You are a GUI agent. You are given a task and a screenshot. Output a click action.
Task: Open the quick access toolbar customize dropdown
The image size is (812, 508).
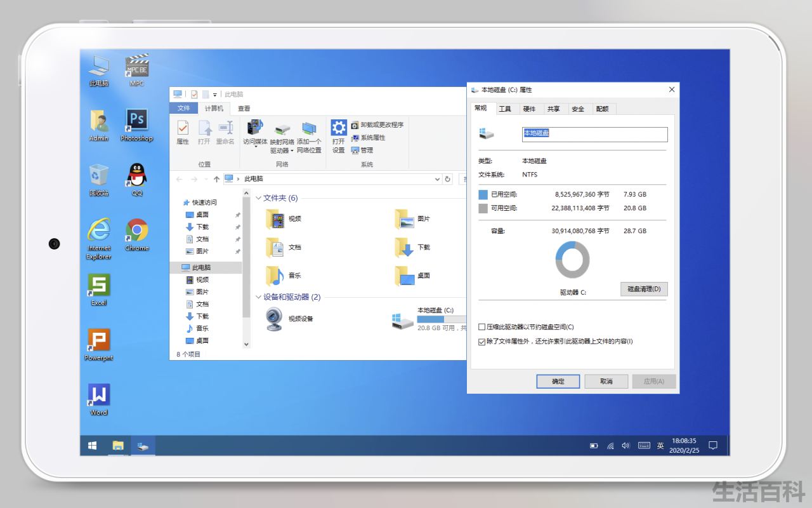[x=215, y=95]
